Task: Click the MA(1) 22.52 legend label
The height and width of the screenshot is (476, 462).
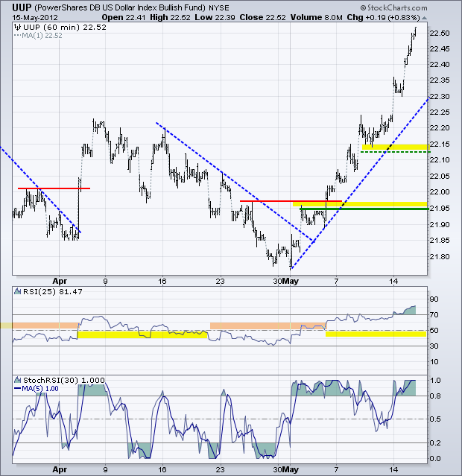Action: [42, 36]
